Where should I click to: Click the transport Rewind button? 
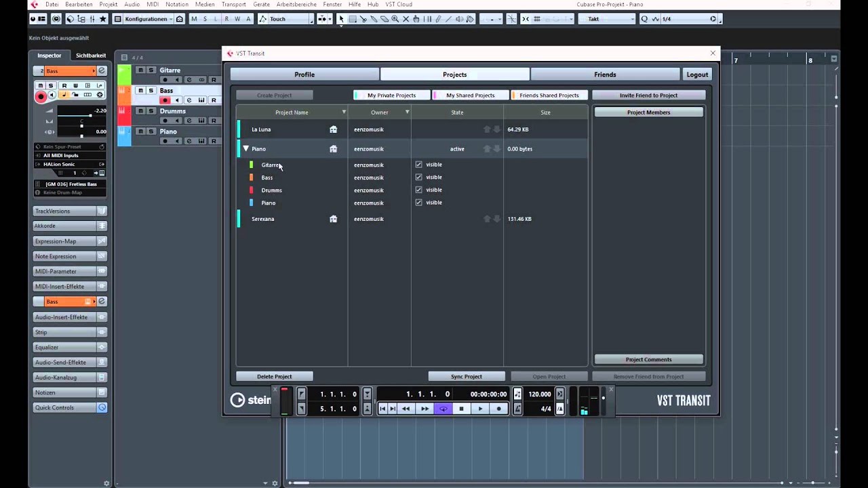coord(406,409)
